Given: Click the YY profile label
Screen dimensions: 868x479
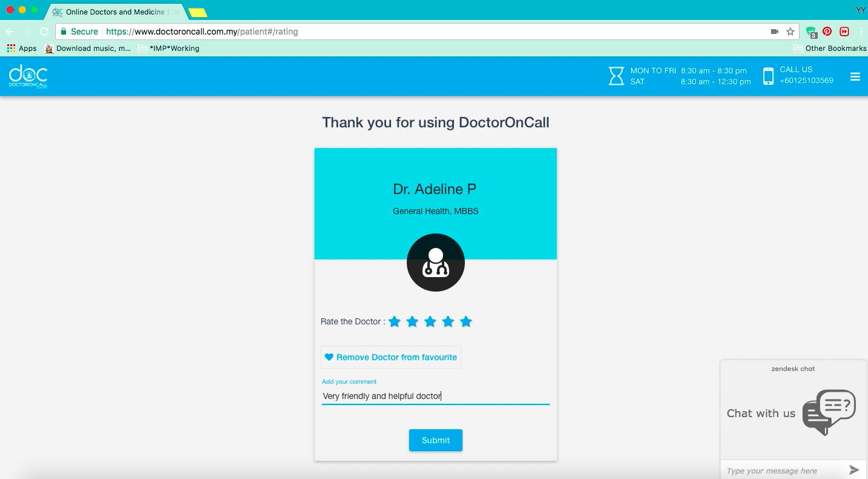Looking at the screenshot, I should (x=860, y=10).
